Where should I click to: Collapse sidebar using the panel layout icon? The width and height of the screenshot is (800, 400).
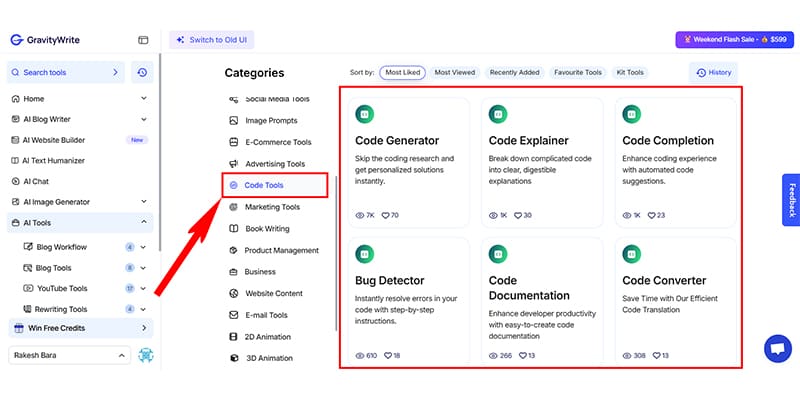click(143, 40)
